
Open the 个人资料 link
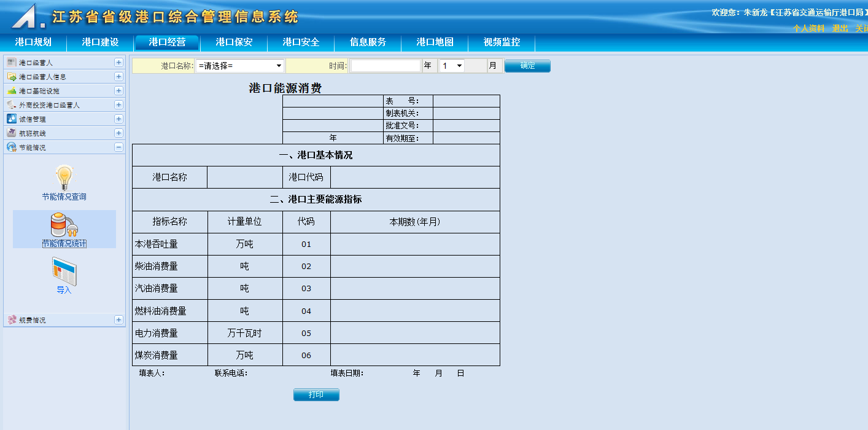coord(808,28)
